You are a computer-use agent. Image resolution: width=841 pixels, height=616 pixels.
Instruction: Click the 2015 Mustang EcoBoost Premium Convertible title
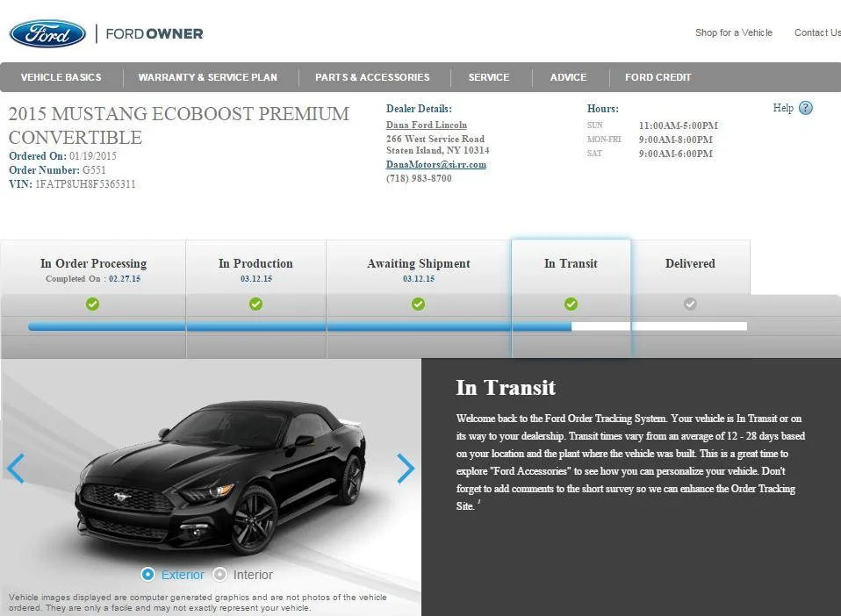(x=179, y=125)
